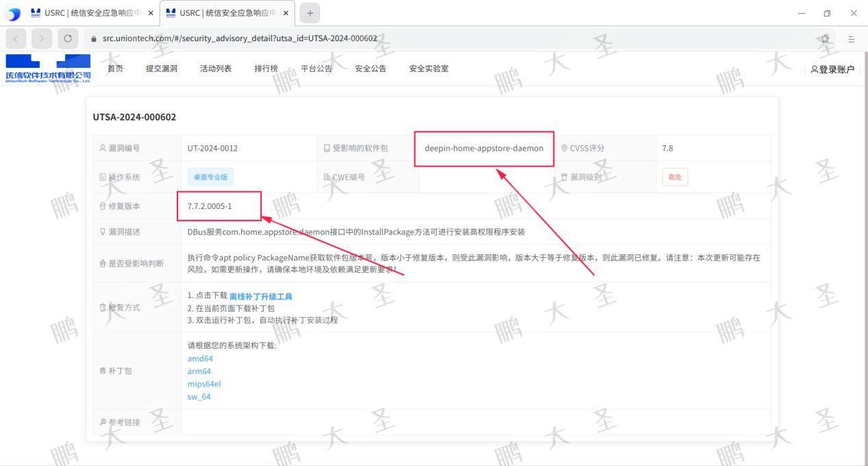Open 排行榜 navigation item
The image size is (868, 466).
point(266,69)
